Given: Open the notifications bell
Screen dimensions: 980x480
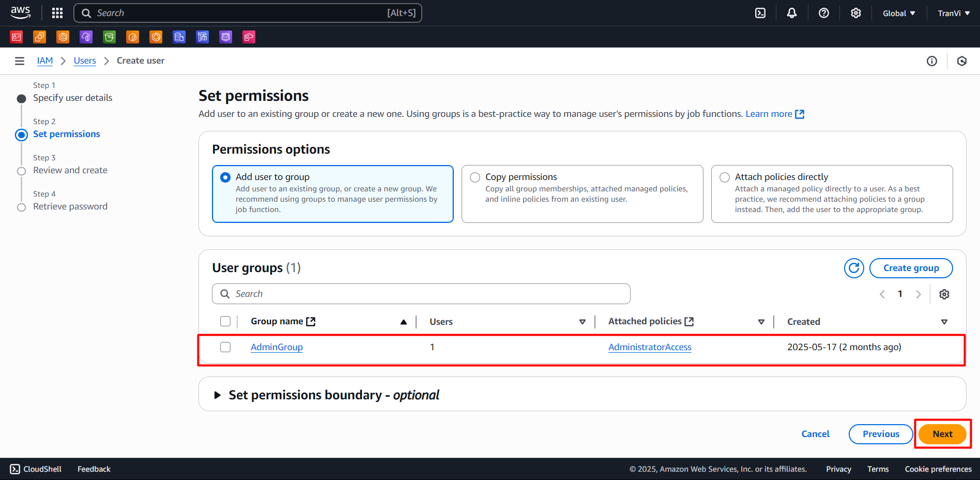Looking at the screenshot, I should click(791, 13).
